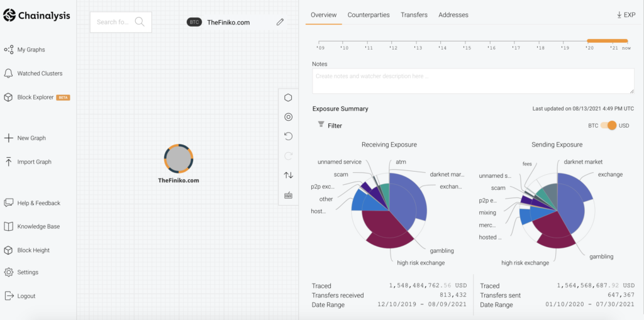
Task: Click the concentric circles target icon
Action: point(288,117)
